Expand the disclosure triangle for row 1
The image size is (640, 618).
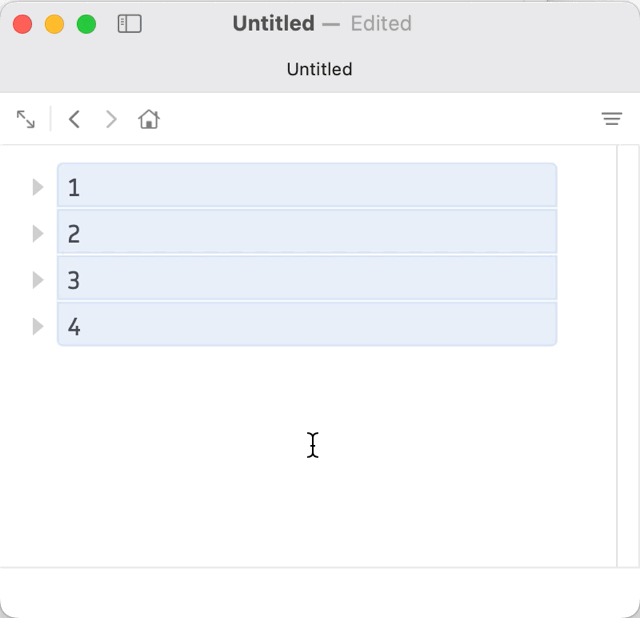coord(38,187)
